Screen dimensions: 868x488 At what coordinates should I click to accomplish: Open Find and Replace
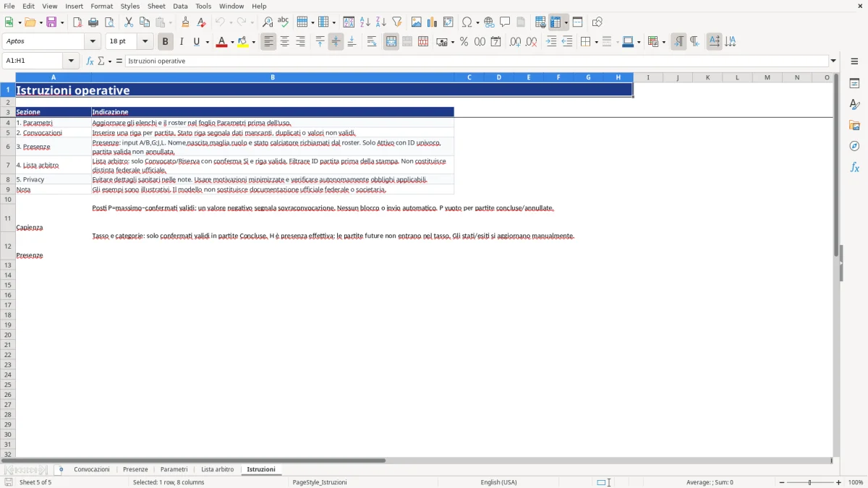pyautogui.click(x=268, y=22)
